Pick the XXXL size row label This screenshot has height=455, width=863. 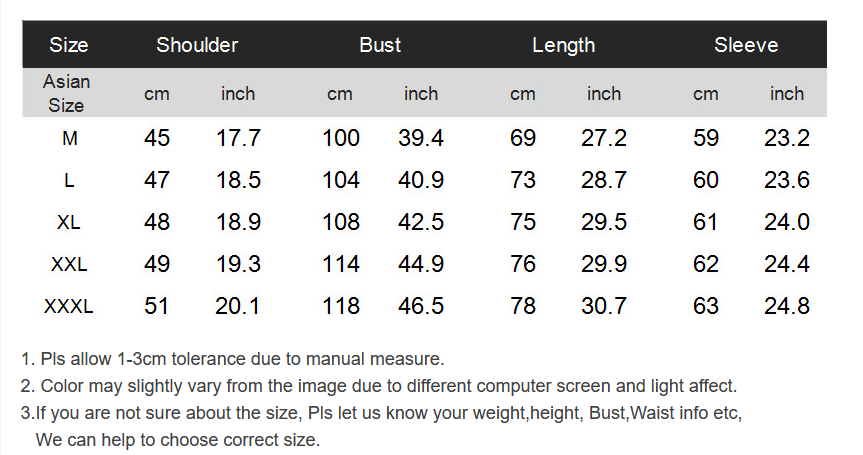69,306
